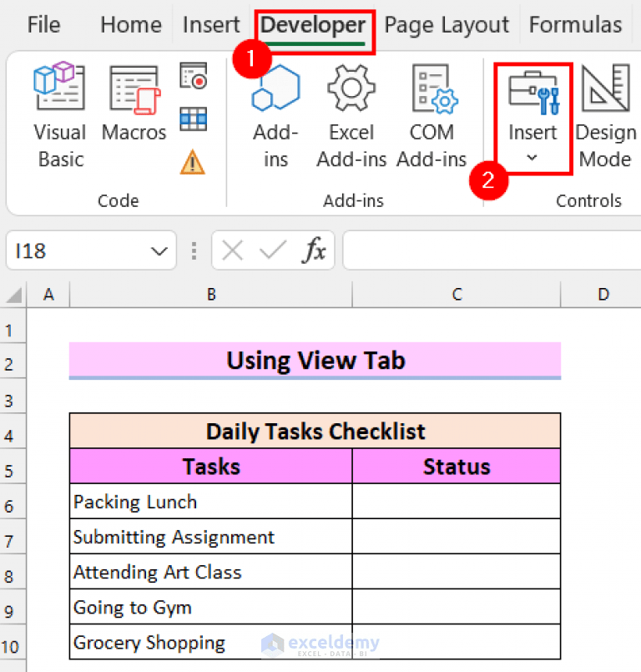Click the Home tab label
The image size is (641, 672).
130,24
